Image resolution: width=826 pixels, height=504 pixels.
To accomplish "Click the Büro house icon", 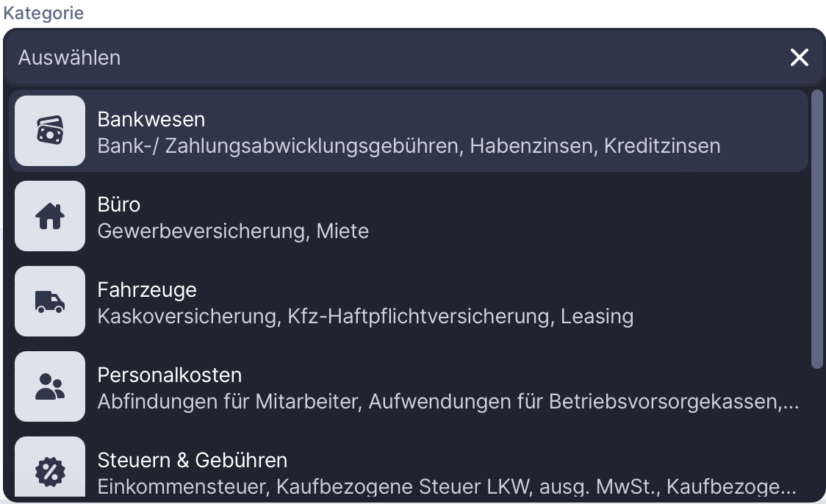I will (x=50, y=216).
